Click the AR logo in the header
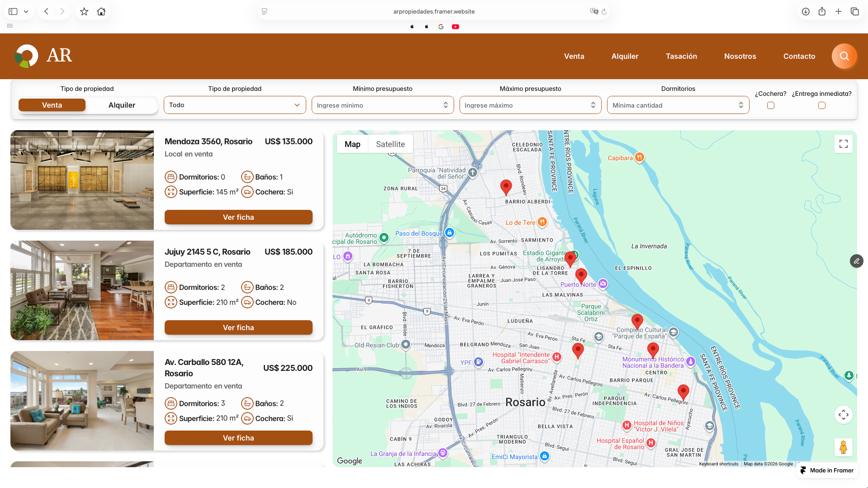The image size is (868, 488). pyautogui.click(x=43, y=56)
